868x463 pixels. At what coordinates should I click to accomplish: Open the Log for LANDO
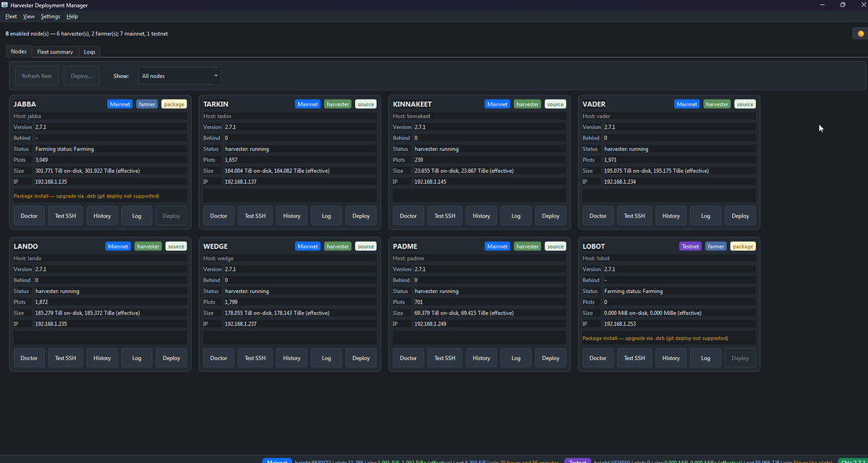pyautogui.click(x=137, y=358)
